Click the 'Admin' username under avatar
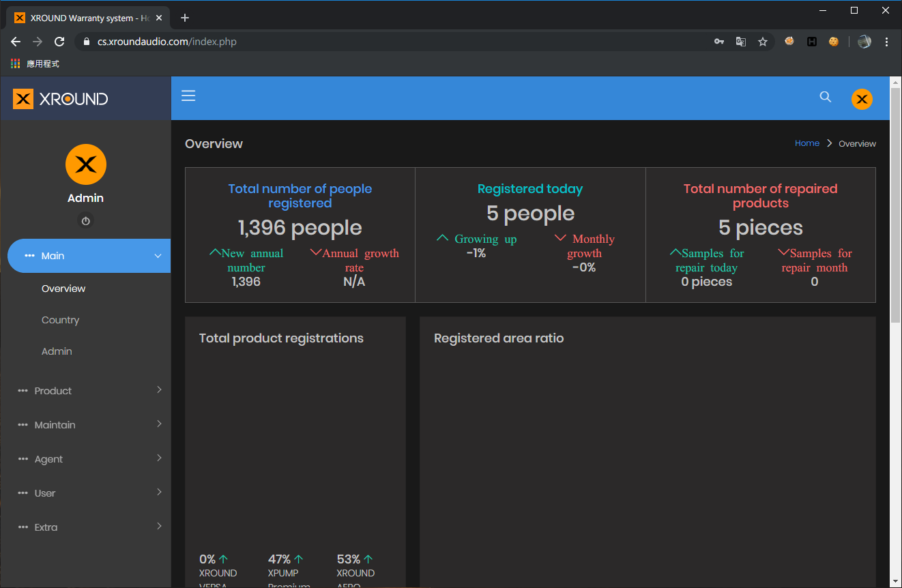The width and height of the screenshot is (902, 588). click(85, 198)
